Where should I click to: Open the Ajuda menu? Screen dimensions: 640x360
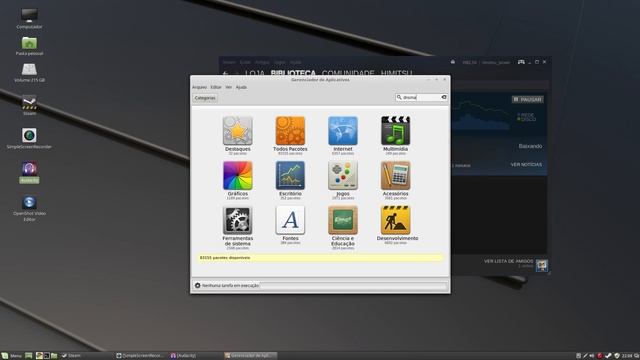click(x=241, y=87)
